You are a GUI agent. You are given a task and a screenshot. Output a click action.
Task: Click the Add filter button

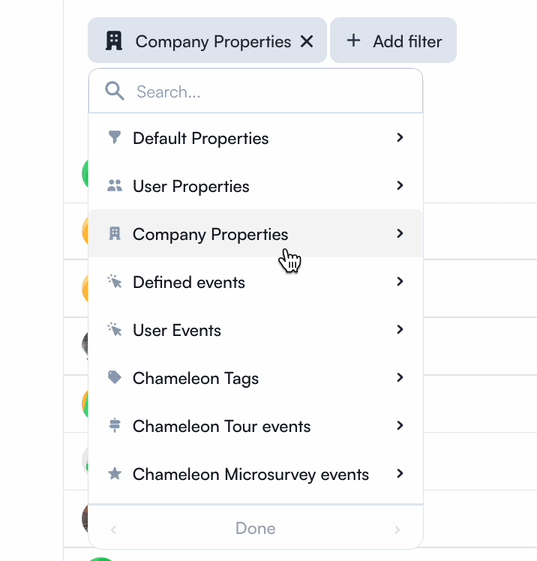point(393,40)
